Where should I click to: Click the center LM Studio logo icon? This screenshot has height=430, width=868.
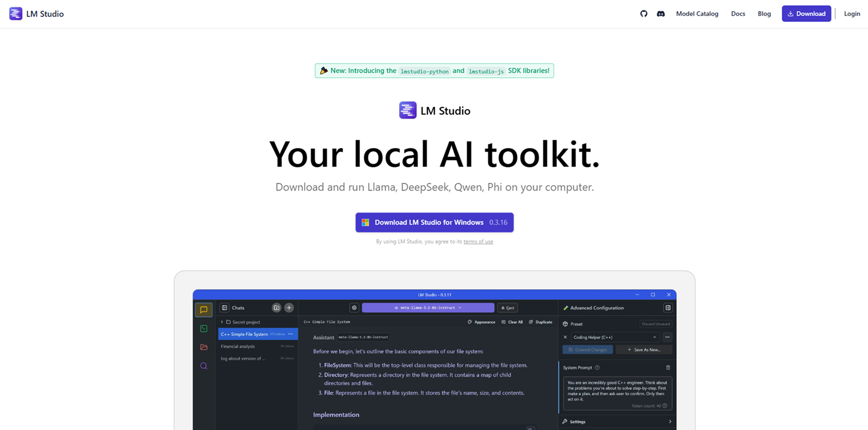[408, 110]
